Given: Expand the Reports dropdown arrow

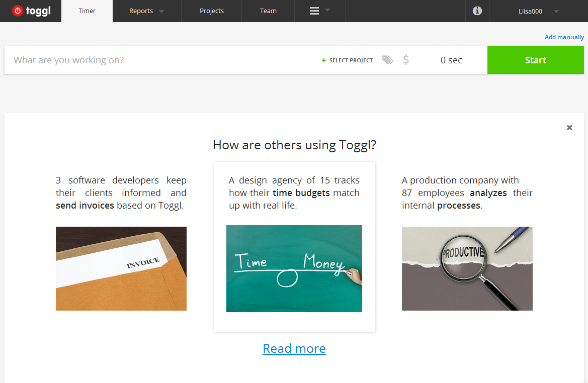Looking at the screenshot, I should 161,11.
